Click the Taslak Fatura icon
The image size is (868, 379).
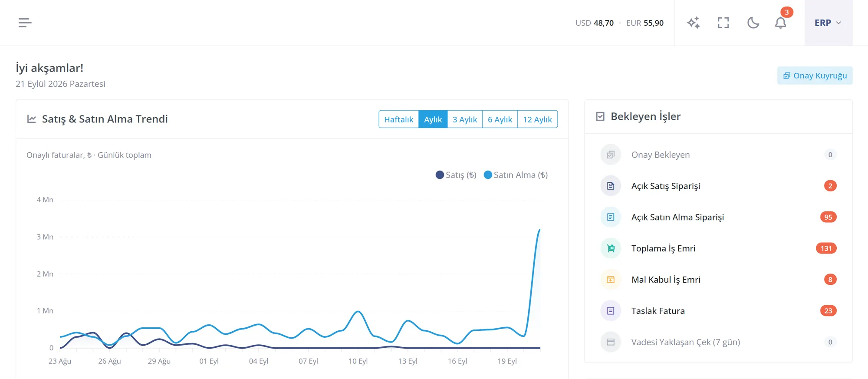point(611,311)
